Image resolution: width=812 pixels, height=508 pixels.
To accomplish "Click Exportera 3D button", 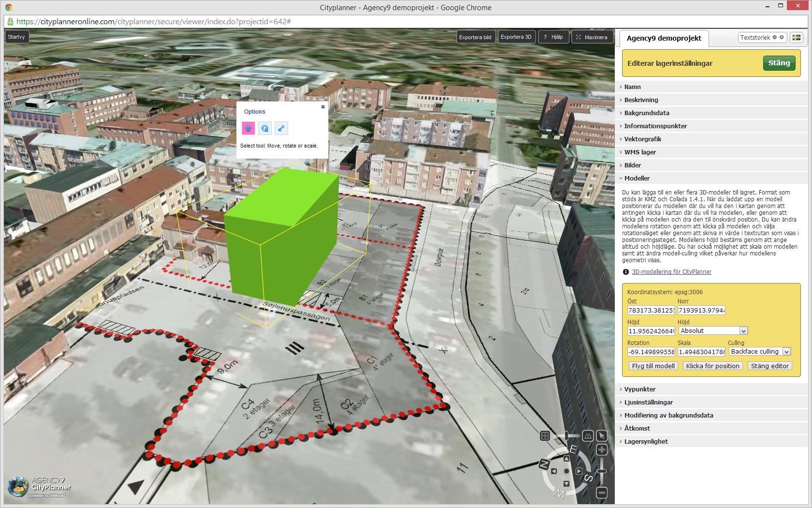I will [x=516, y=37].
